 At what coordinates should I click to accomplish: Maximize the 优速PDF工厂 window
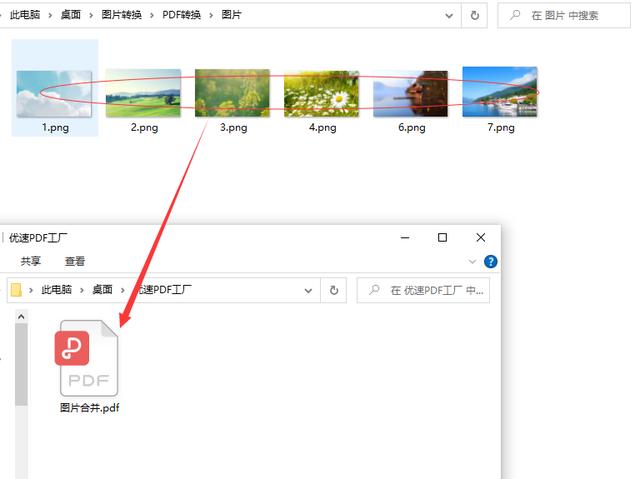442,238
